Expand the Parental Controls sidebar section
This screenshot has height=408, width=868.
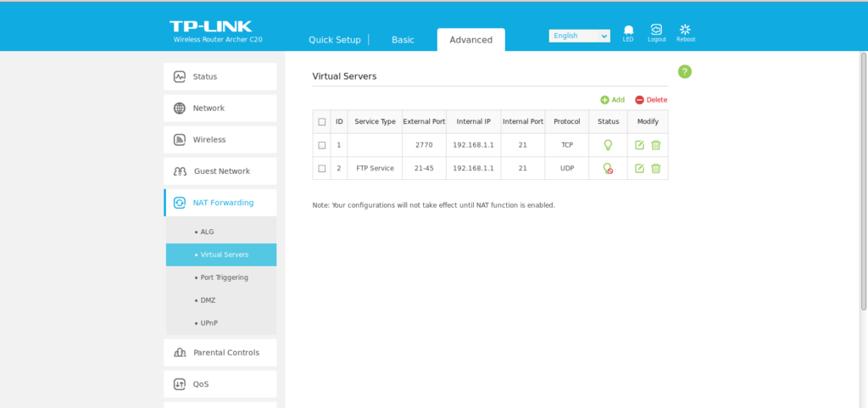[220, 352]
